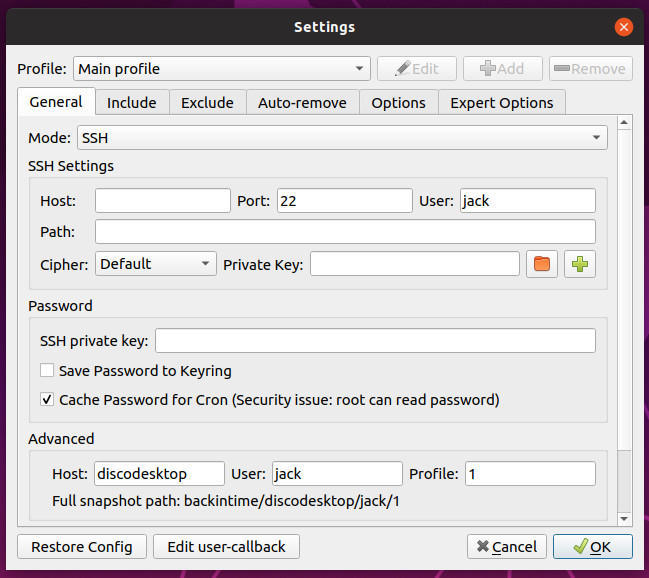Viewport: 649px width, 578px height.
Task: Focus the SSH Host input field
Action: coord(163,201)
